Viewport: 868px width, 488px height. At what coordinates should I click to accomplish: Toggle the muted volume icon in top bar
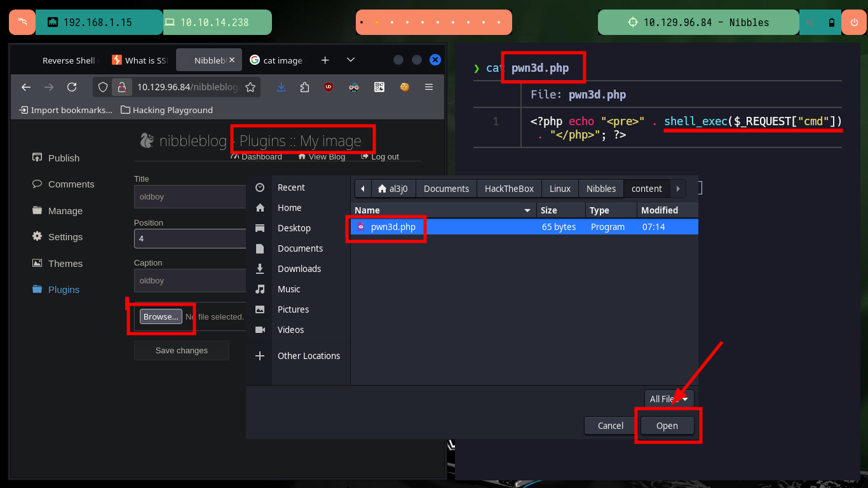pos(810,22)
